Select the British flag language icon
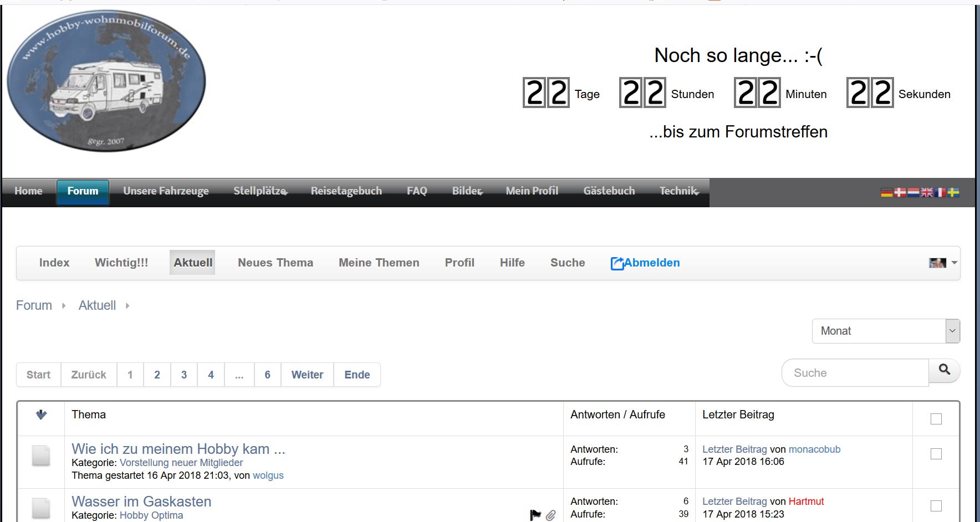Screen dimensions: 980x522 pyautogui.click(x=927, y=193)
